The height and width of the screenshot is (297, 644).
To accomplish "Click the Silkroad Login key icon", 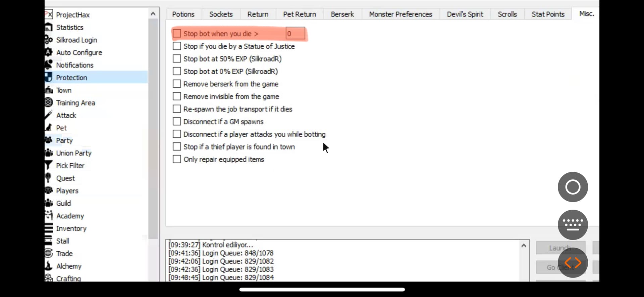I will 49,40.
